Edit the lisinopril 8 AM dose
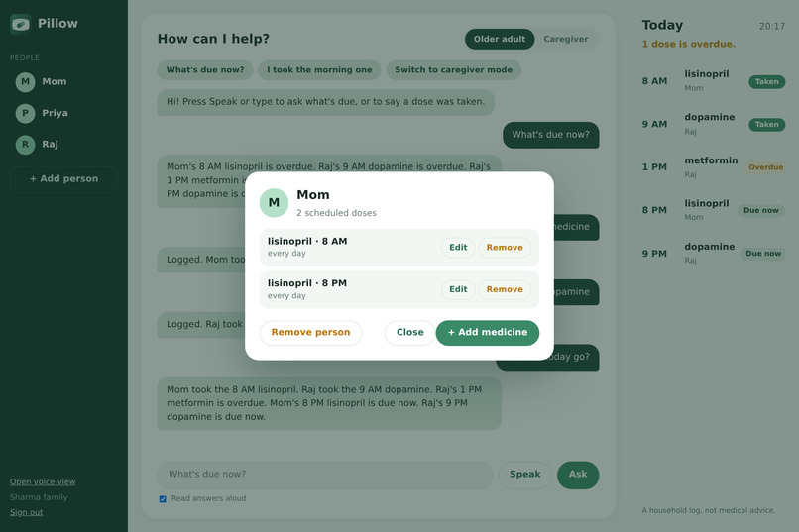 point(458,248)
